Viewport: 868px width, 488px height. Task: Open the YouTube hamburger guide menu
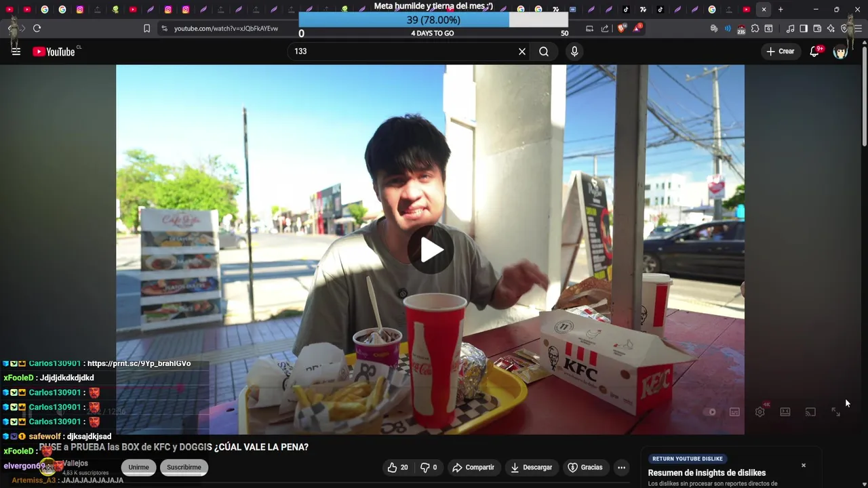click(16, 52)
